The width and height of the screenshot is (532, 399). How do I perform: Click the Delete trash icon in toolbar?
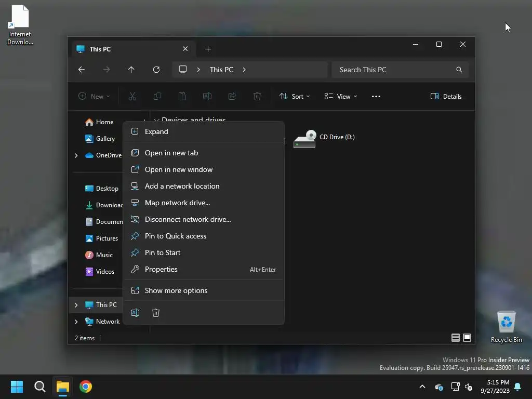(257, 96)
